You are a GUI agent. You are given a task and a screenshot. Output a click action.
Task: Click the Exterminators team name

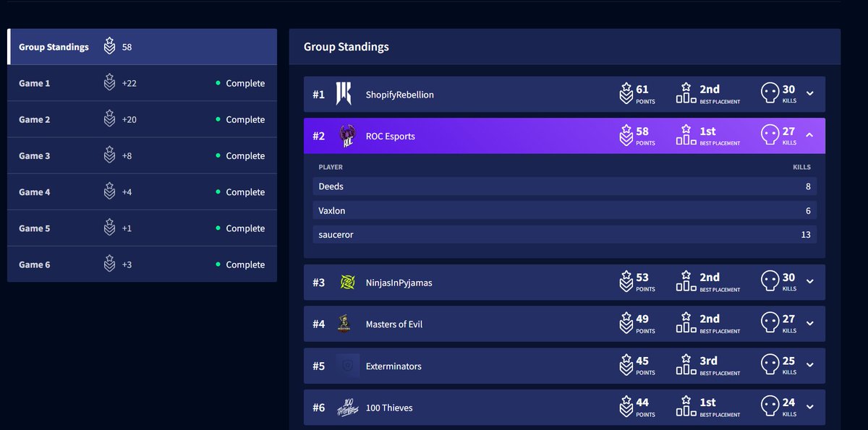click(x=393, y=366)
